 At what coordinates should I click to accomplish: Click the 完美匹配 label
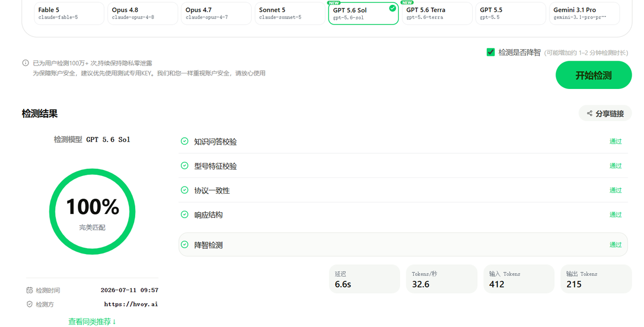pyautogui.click(x=92, y=227)
